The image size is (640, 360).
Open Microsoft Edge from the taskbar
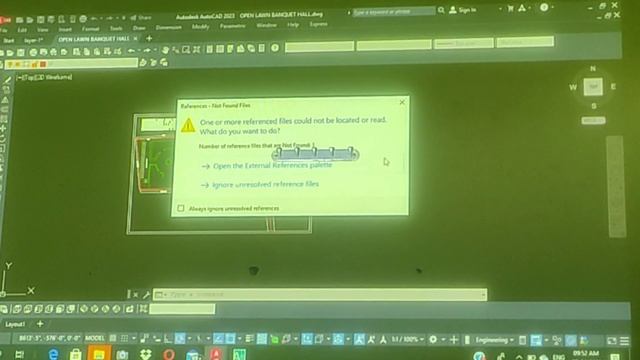[53, 354]
